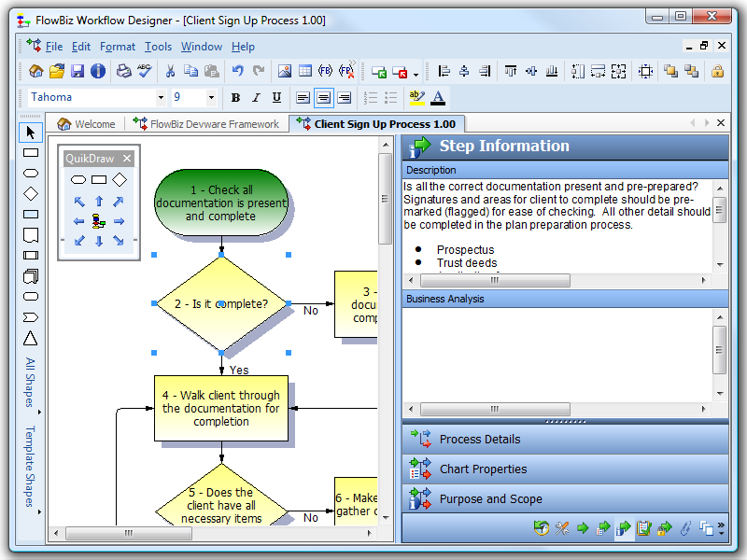Copy the selected shape
The image size is (747, 560).
tap(190, 72)
